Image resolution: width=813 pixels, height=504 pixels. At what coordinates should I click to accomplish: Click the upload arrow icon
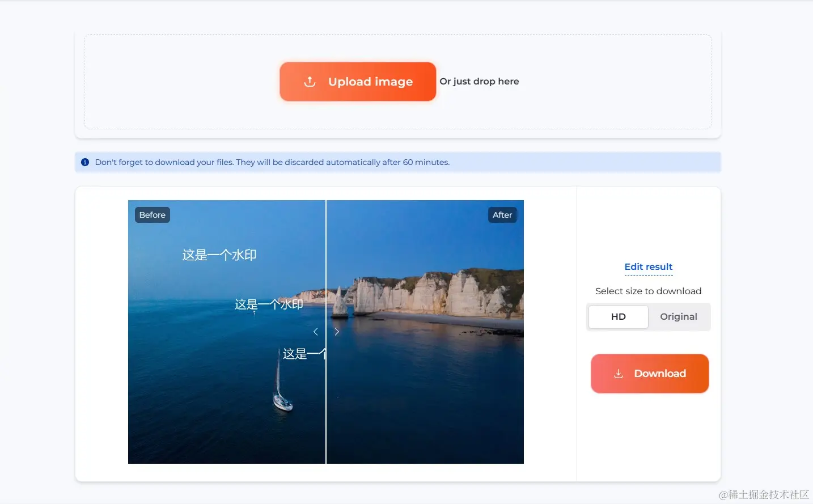click(x=310, y=82)
